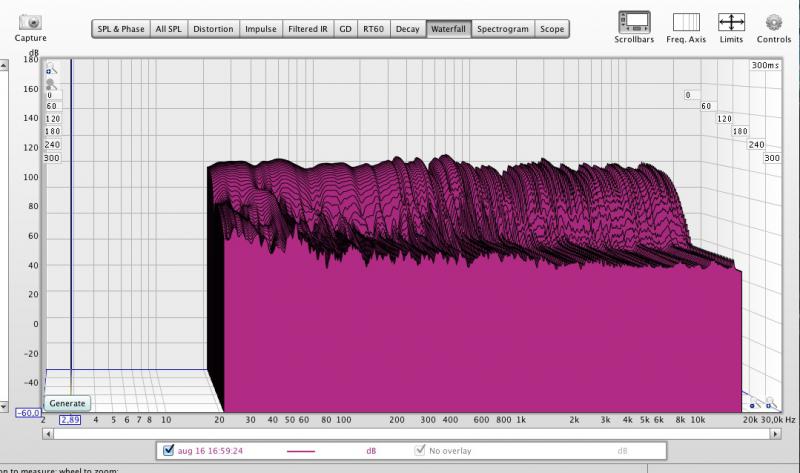Viewport: 800px width, 473px height.
Task: Click the 30,0k Hz axis end label
Action: [x=778, y=419]
